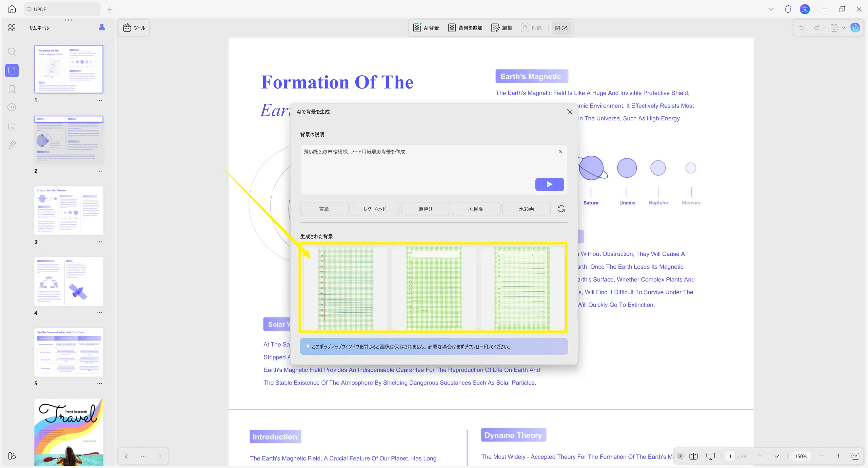Screen dimensions: 868x468
Task: Open the comments panel icon
Action: [12, 108]
